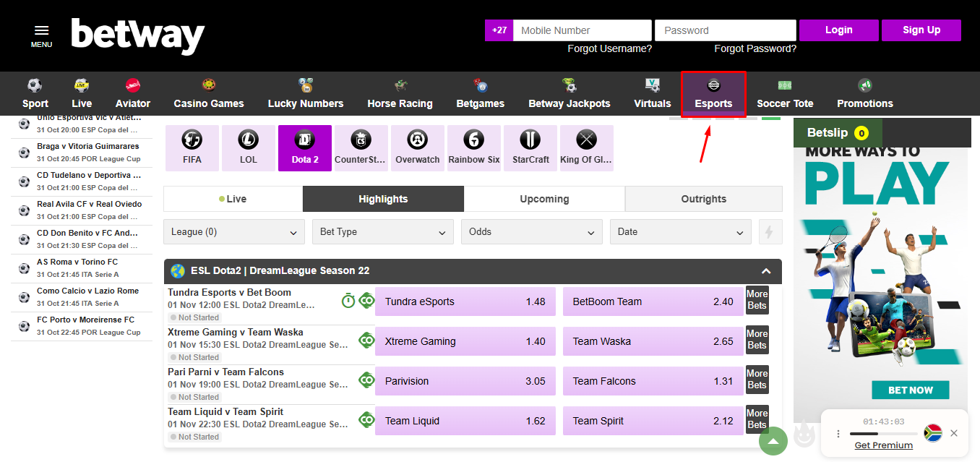The image size is (980, 462).
Task: Open the League (0) dropdown
Action: 234,232
